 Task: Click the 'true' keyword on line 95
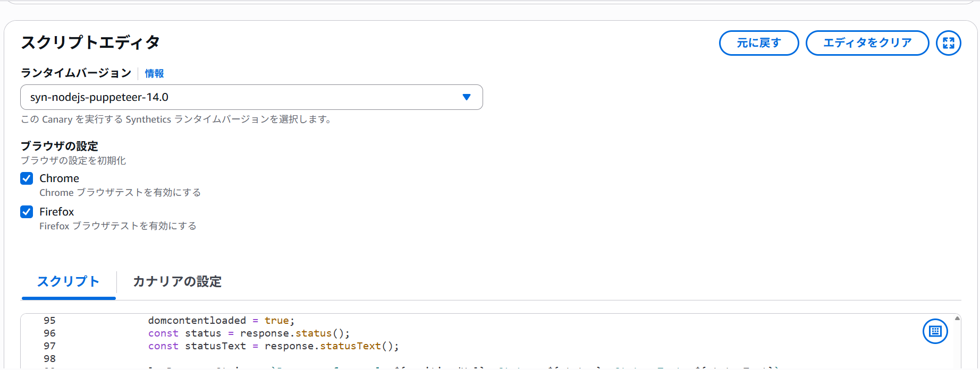coord(276,321)
